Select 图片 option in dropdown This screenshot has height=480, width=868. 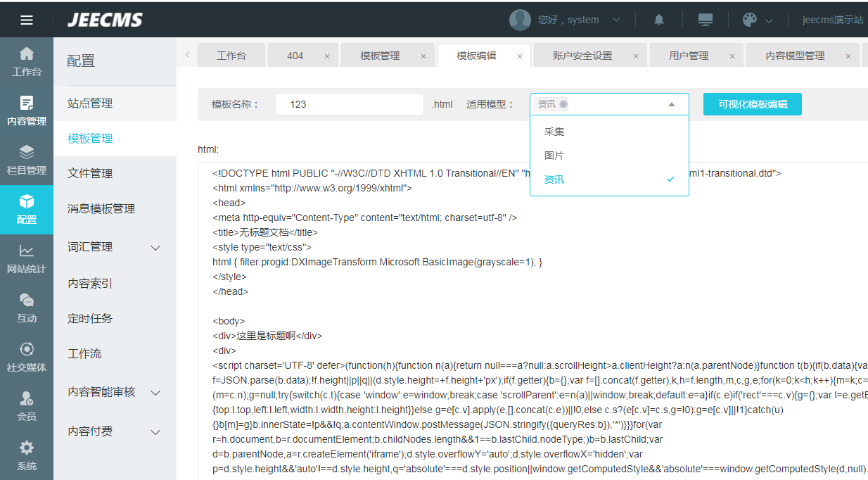609,156
